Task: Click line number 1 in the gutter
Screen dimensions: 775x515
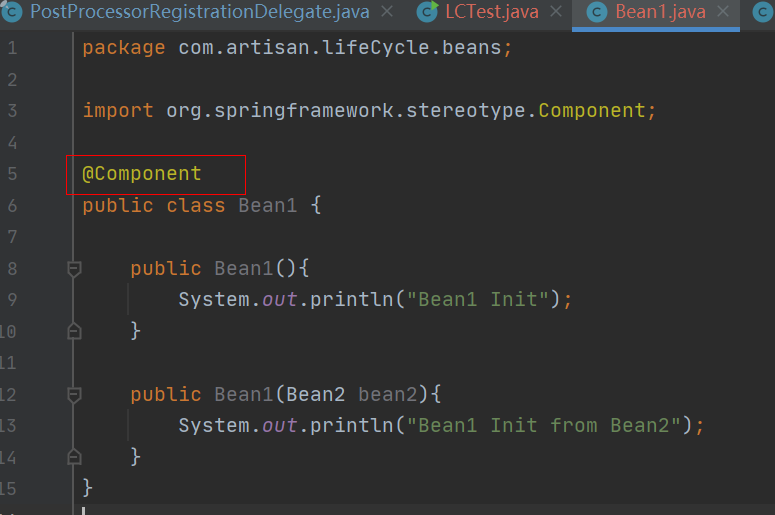Action: (x=12, y=48)
